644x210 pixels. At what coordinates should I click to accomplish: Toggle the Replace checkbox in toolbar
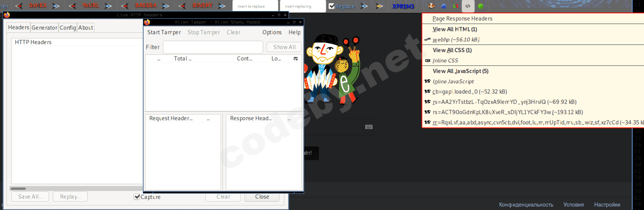click(332, 6)
